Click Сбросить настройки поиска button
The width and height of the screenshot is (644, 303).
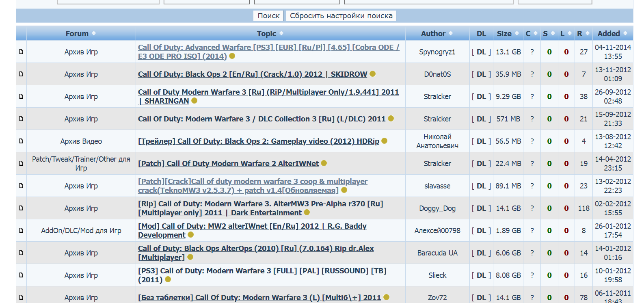(341, 16)
